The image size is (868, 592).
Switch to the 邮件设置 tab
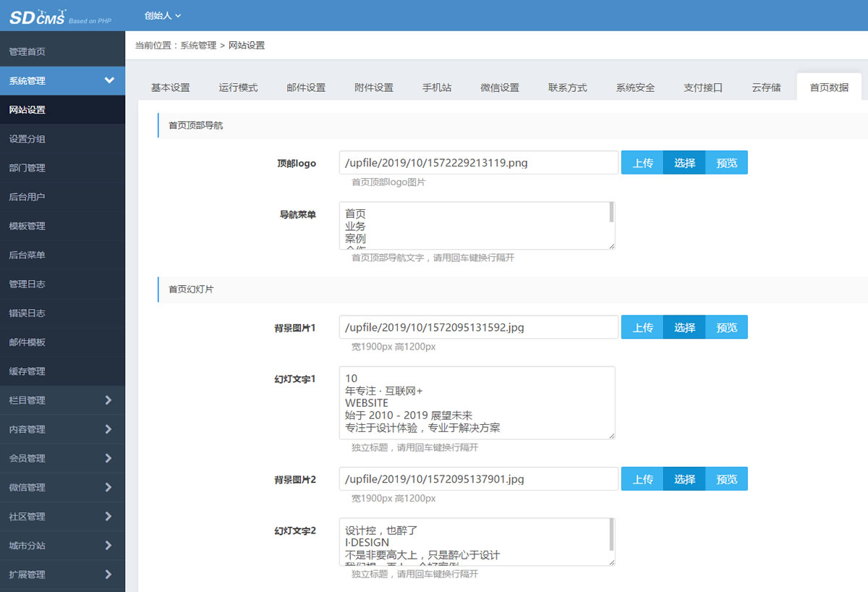tap(306, 88)
